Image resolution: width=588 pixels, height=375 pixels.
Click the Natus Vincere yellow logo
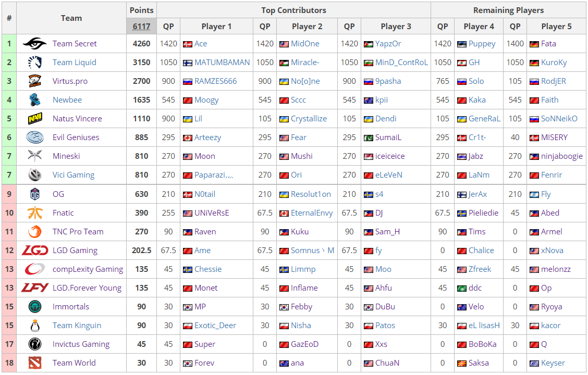(x=35, y=119)
